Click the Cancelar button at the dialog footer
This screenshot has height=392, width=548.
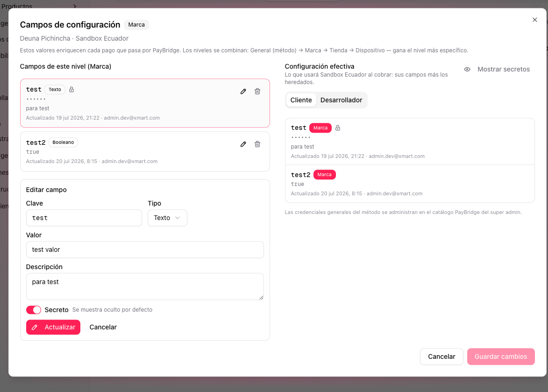coord(441,356)
